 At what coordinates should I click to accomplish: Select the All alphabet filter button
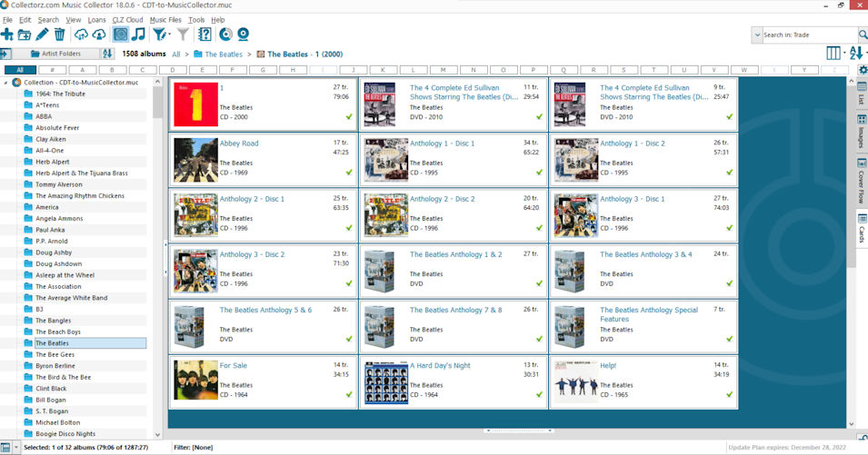click(x=21, y=70)
